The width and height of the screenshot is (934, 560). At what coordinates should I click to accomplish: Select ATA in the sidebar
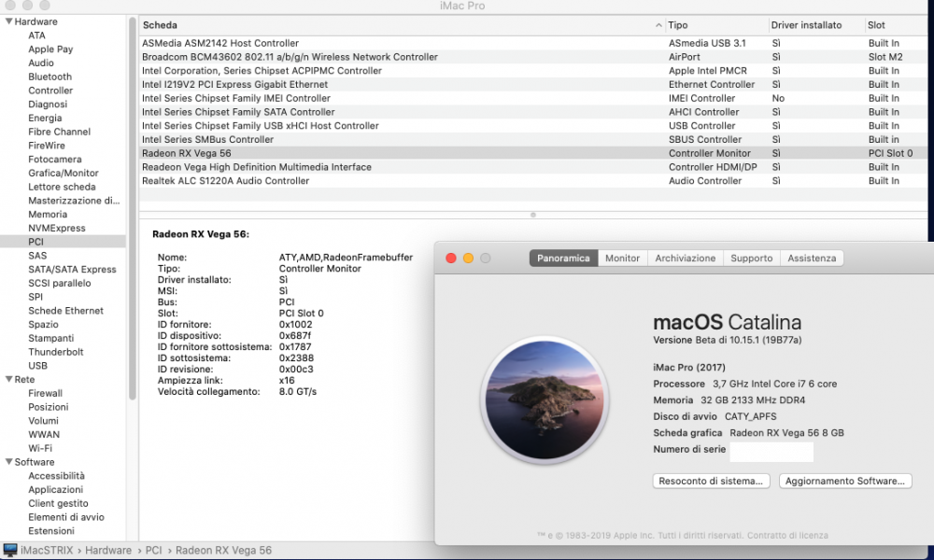click(36, 35)
